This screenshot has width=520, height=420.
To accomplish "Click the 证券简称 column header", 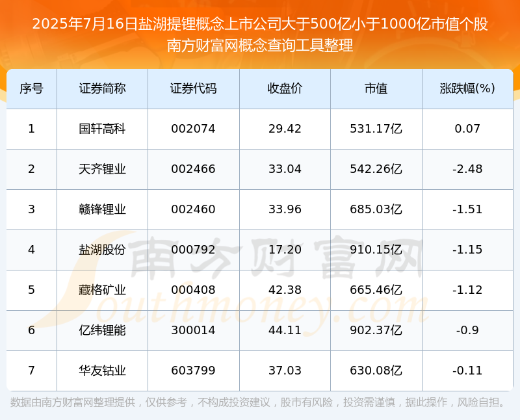I will pos(102,88).
